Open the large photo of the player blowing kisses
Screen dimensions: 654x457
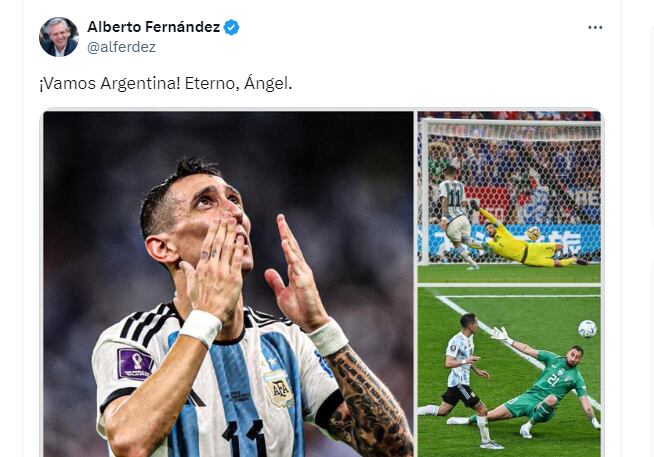tap(228, 284)
